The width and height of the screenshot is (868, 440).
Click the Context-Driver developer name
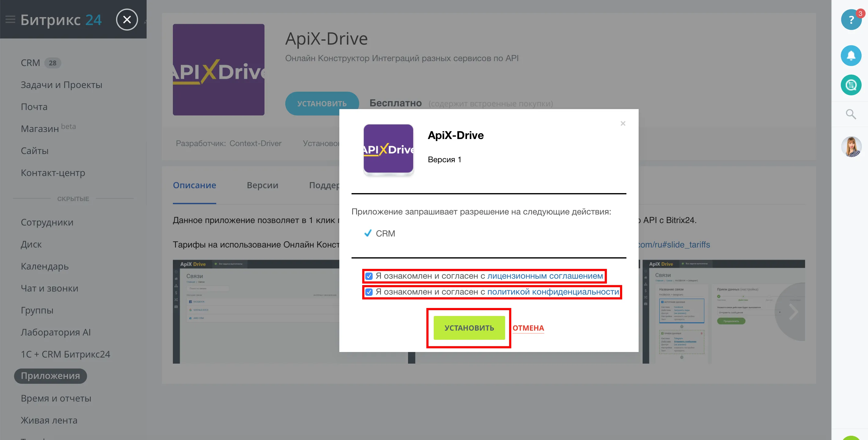click(255, 144)
